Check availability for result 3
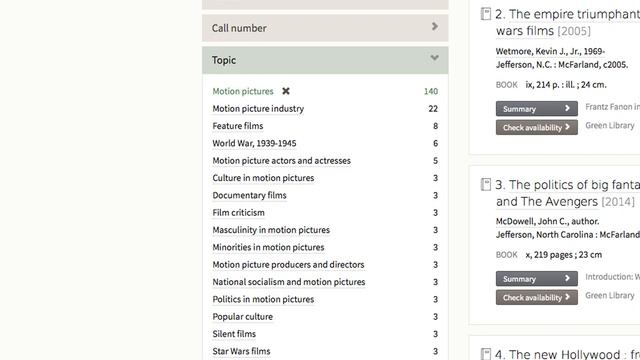 coord(536,298)
